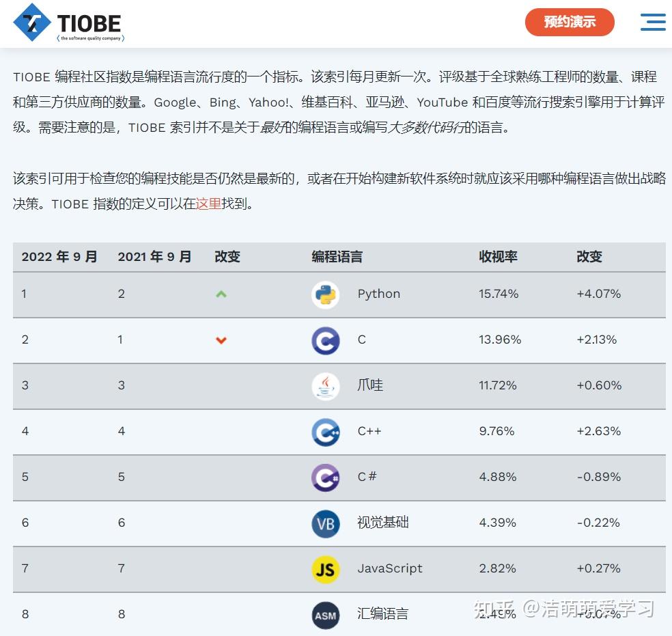Click the C language logo icon
672x636 pixels.
pyautogui.click(x=326, y=341)
